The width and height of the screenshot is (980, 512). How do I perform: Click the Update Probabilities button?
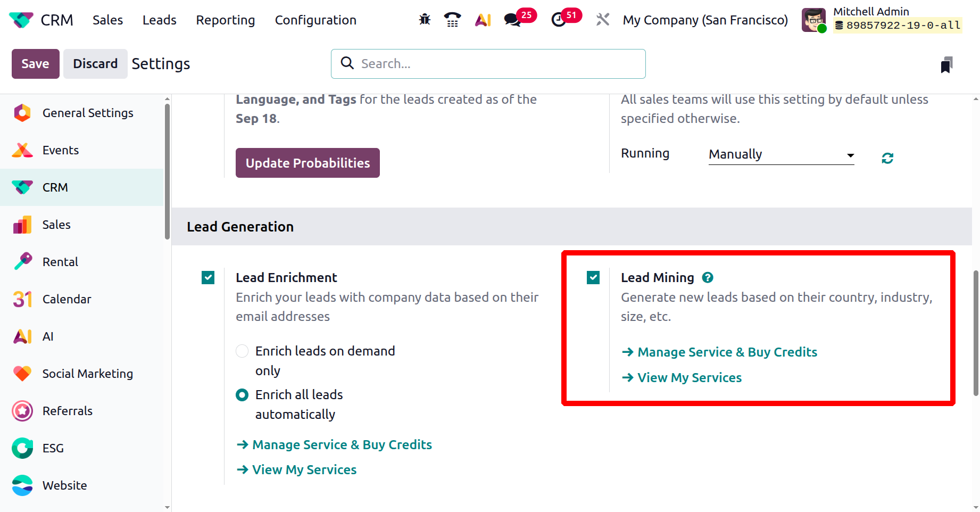(x=308, y=163)
